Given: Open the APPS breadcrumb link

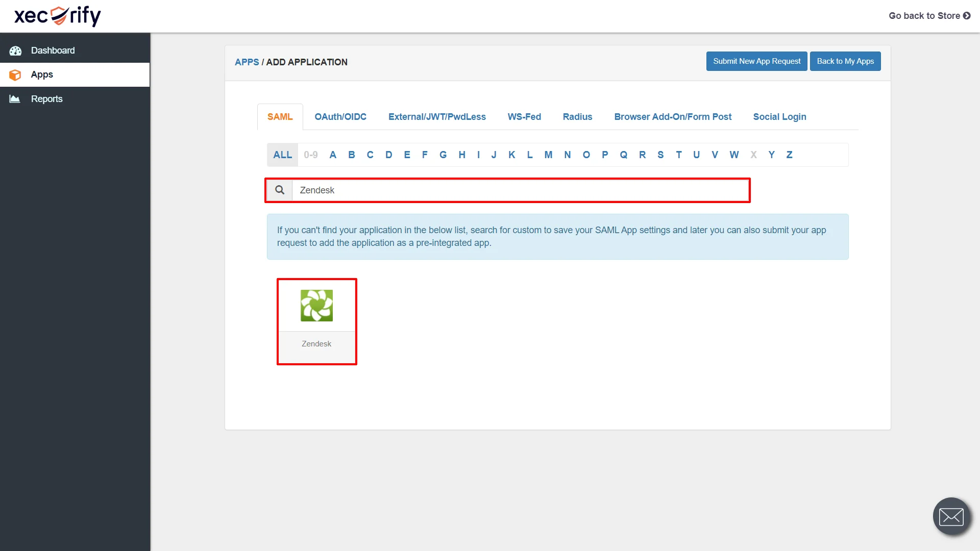Looking at the screenshot, I should 247,62.
